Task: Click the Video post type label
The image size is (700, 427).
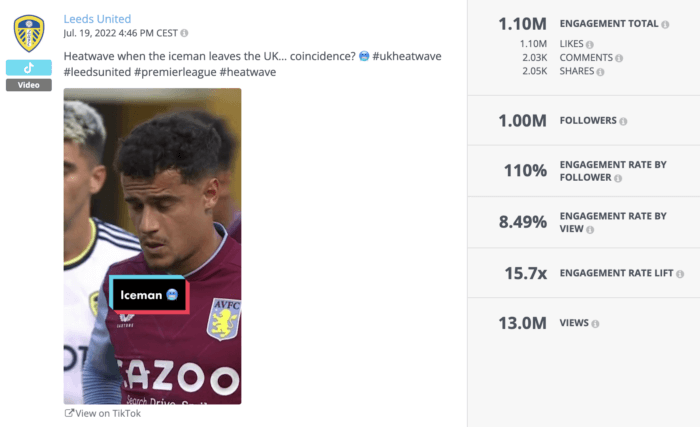Action: (28, 85)
